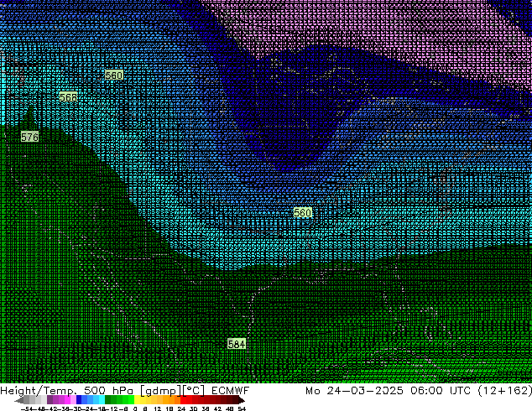Click the dark purple swatch in the legend
532x411 pixels.
point(50,399)
